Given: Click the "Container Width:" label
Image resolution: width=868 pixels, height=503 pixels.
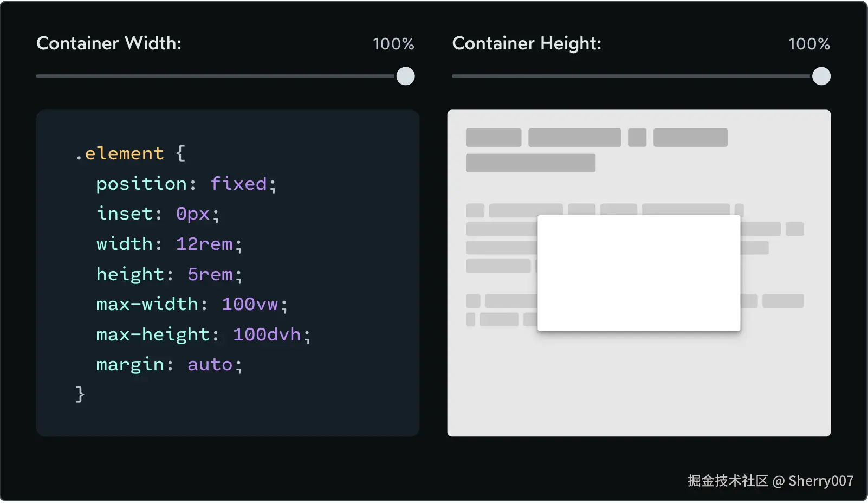Looking at the screenshot, I should click(109, 43).
